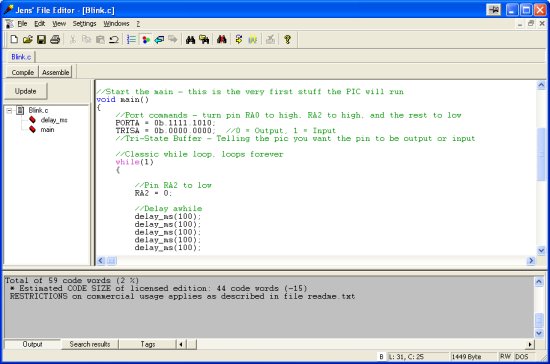Select main function in the tree
Viewport: 550px width, 364px height.
[x=47, y=130]
